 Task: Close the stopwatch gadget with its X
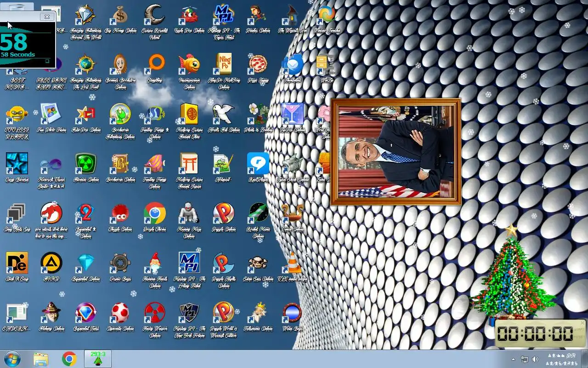pos(582,323)
